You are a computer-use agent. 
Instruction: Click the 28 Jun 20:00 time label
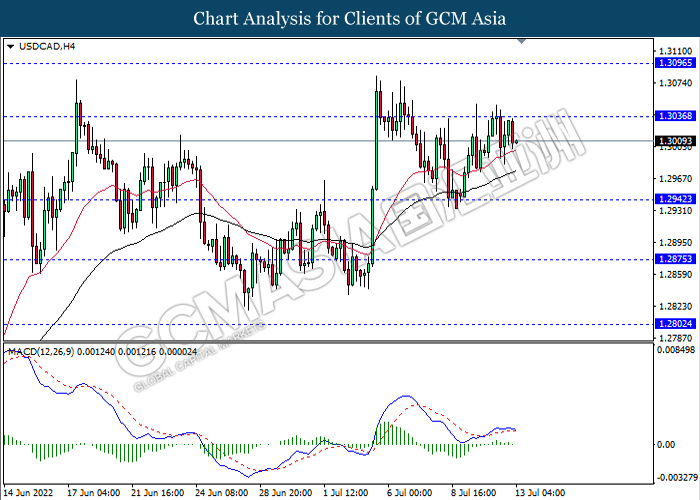tap(286, 493)
